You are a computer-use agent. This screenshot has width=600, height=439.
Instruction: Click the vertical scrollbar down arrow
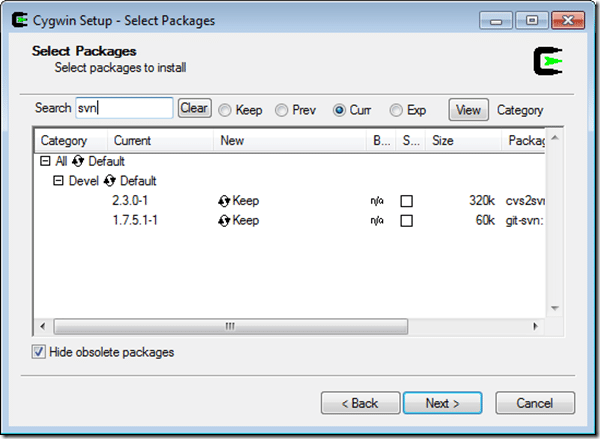[x=555, y=308]
